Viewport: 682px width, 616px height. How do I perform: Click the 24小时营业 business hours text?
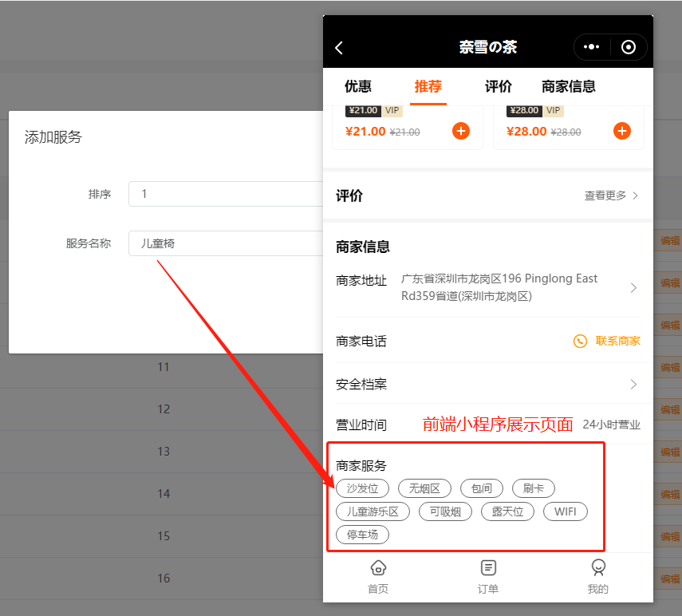612,424
